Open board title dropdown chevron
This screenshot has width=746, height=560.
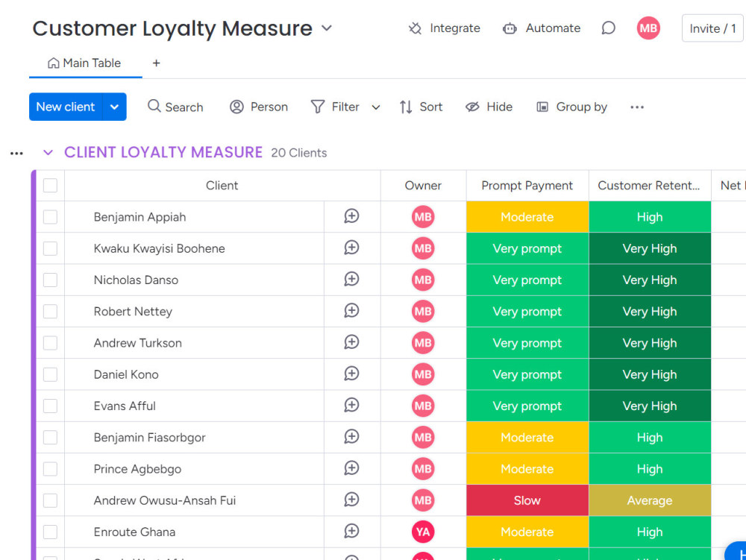(327, 28)
